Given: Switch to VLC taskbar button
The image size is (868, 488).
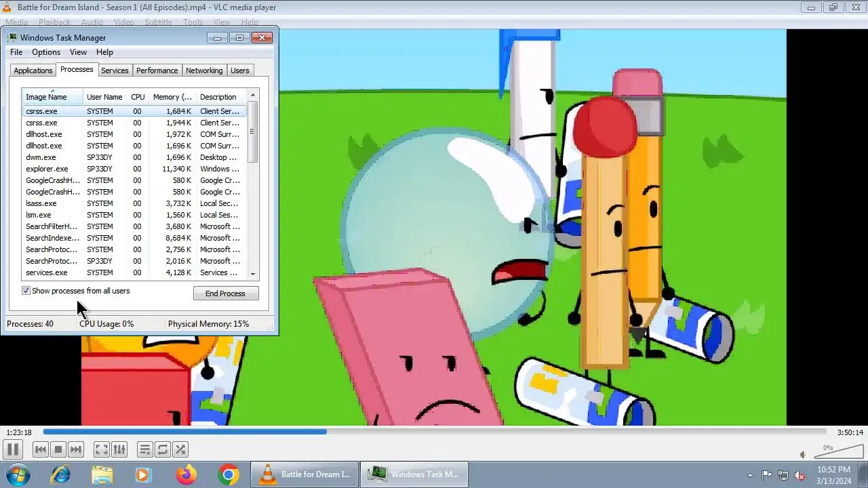Looking at the screenshot, I should coord(304,474).
